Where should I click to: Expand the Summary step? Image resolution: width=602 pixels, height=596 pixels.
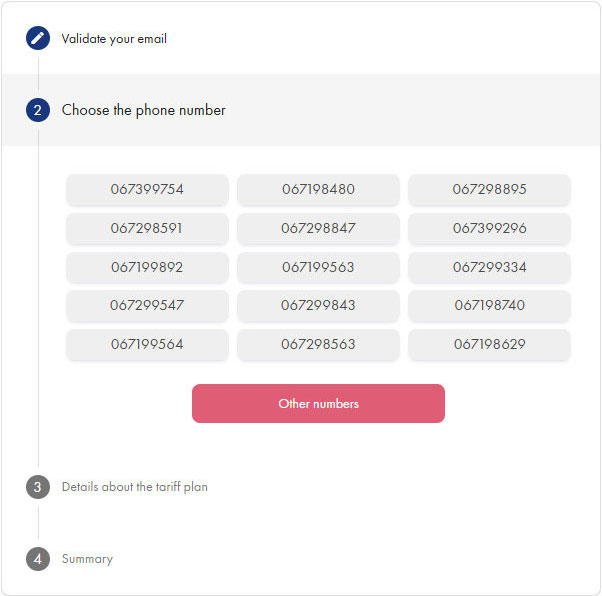87,559
